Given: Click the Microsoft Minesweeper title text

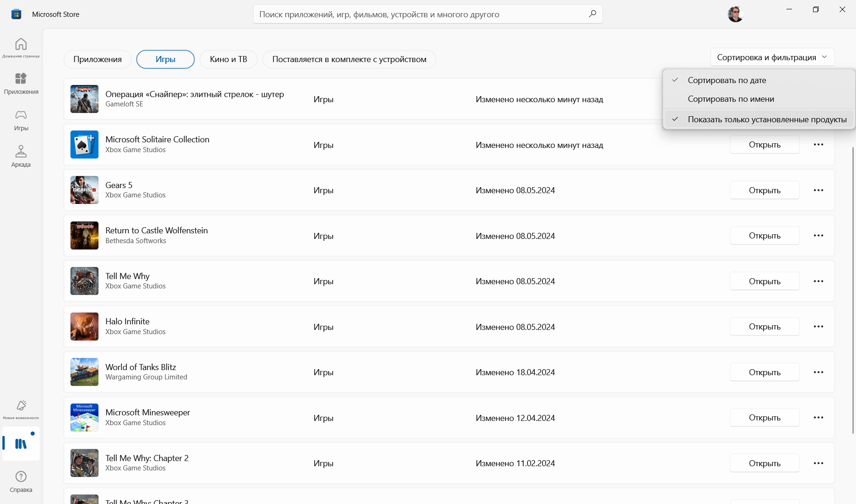Looking at the screenshot, I should click(x=147, y=413).
